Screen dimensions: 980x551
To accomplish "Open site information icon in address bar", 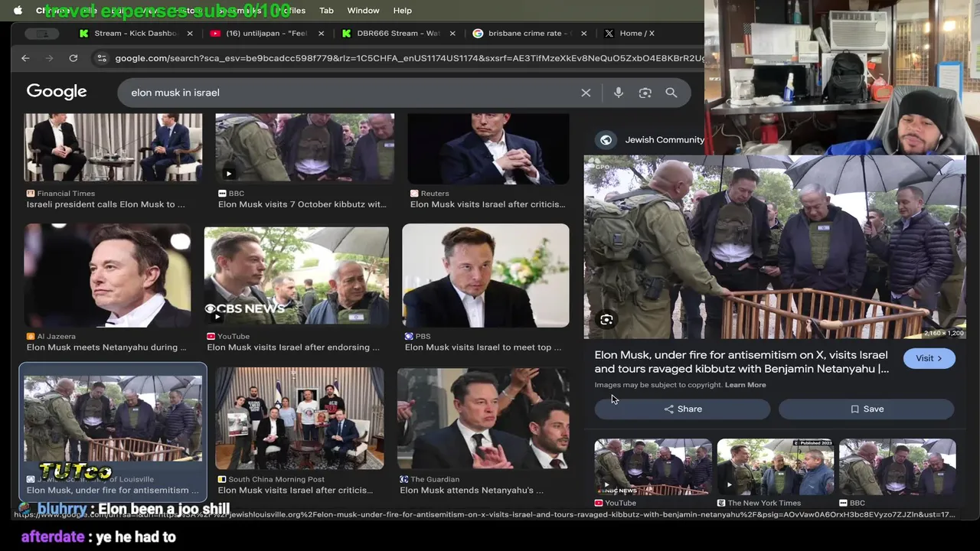I will 101,58.
